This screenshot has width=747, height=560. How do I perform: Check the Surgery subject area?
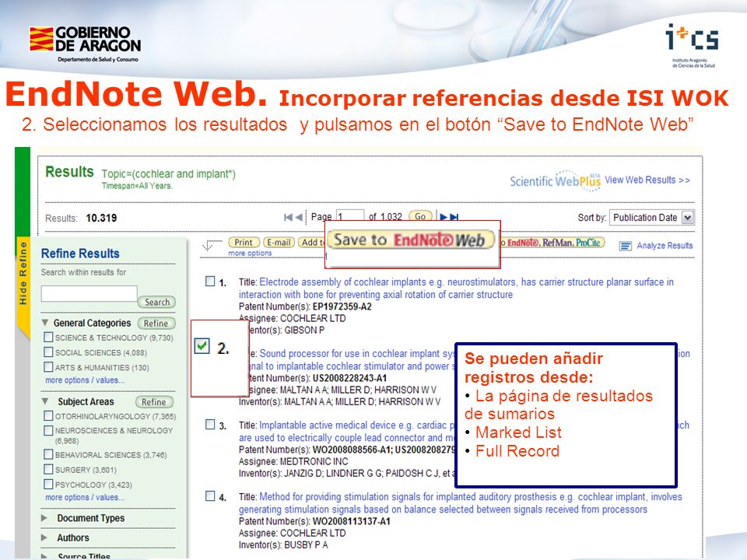point(48,469)
